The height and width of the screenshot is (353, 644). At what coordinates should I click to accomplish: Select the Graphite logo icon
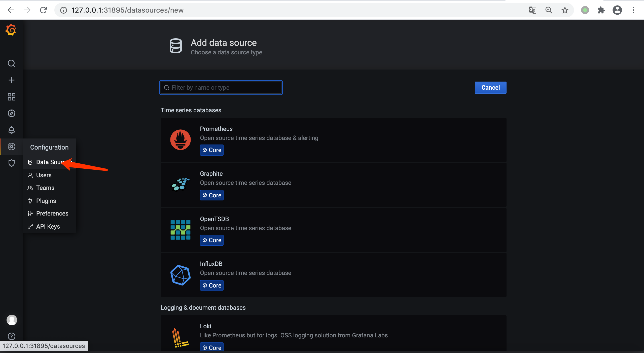tap(181, 185)
